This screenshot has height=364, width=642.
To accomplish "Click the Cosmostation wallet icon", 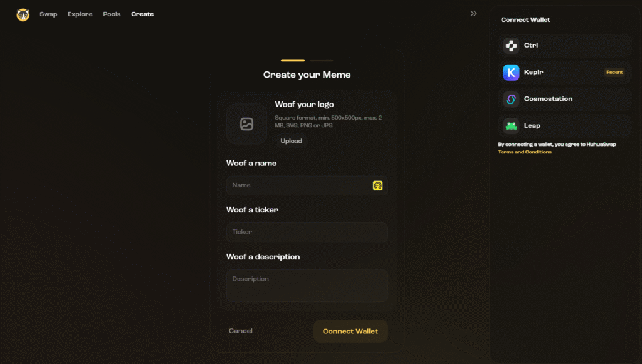I will 511,99.
